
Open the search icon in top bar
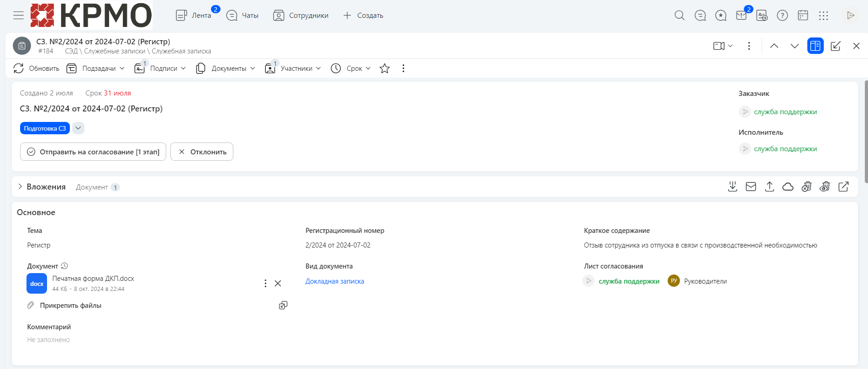(x=679, y=16)
